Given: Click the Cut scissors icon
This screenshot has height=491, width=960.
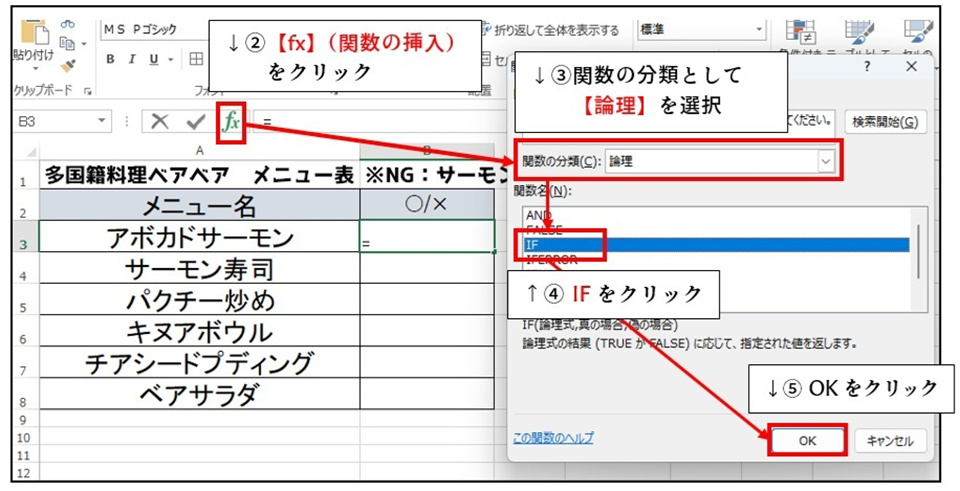Looking at the screenshot, I should (69, 25).
